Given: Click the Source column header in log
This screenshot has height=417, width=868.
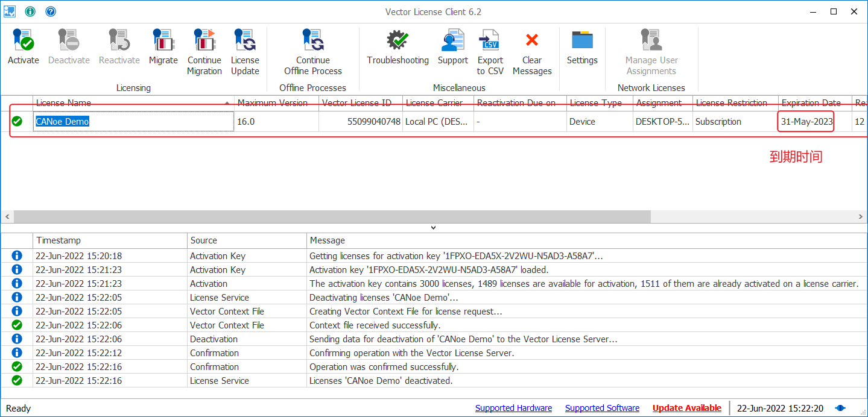Looking at the screenshot, I should click(x=247, y=240).
